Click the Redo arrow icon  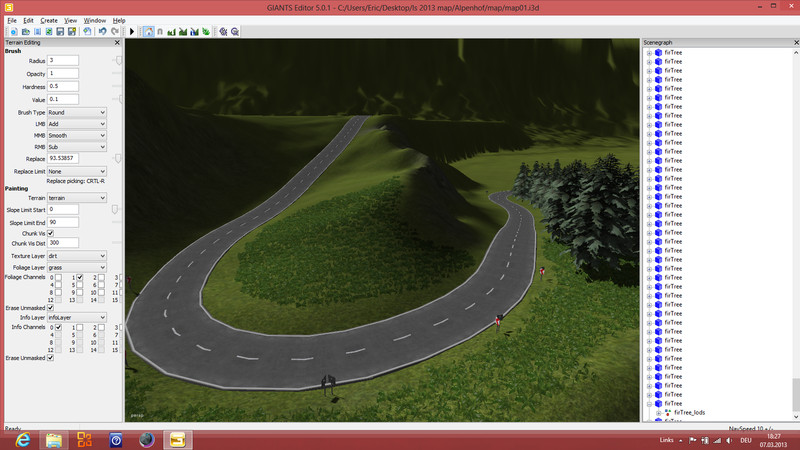(115, 32)
